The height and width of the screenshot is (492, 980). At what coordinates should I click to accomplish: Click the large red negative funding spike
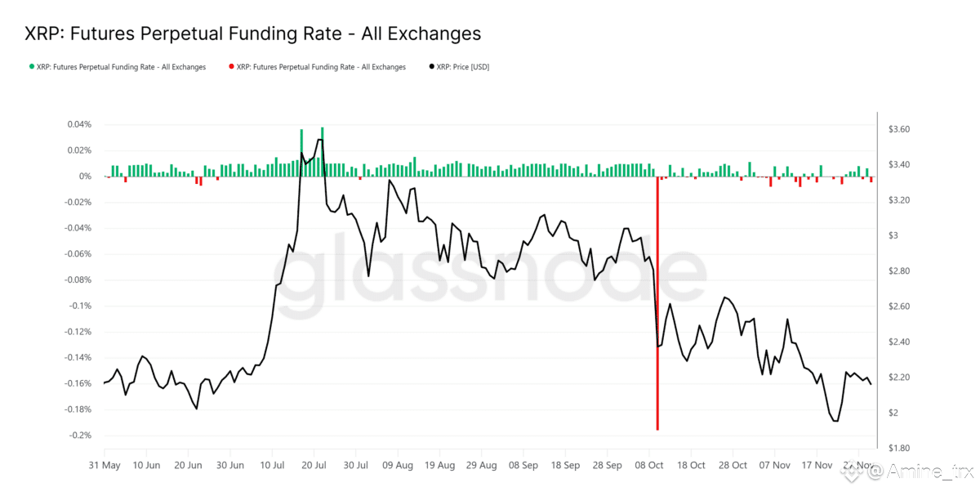pyautogui.click(x=657, y=303)
